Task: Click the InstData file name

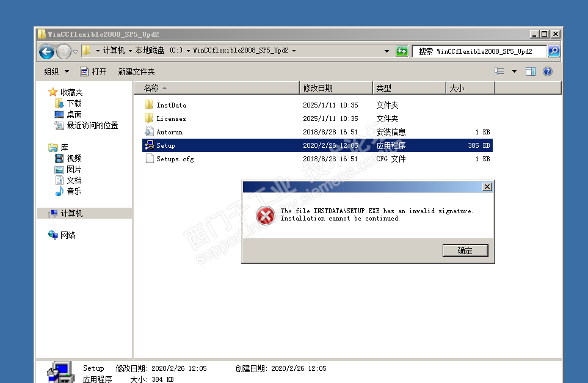Action: pyautogui.click(x=172, y=106)
